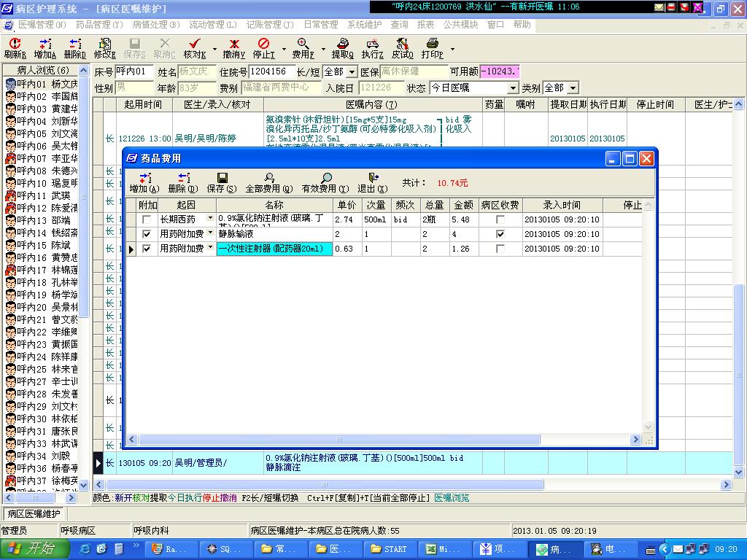747x560 pixels.
Task: Open Internet Explorer from quick launch
Action: [x=85, y=549]
